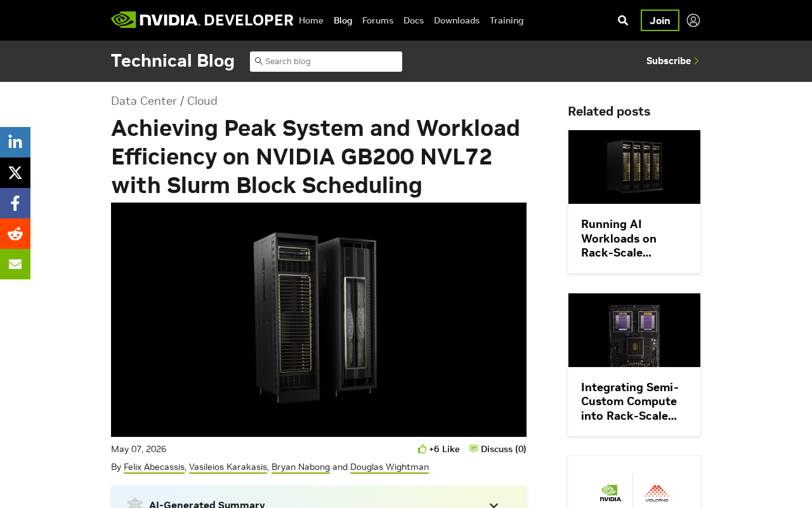
Task: Open author Vasileios Karakasis's profile
Action: click(x=228, y=467)
